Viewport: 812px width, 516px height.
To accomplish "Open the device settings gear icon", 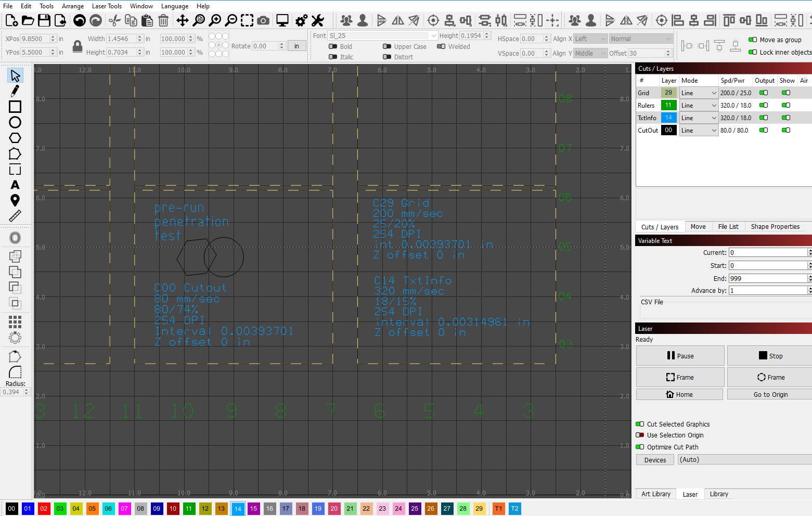I will (300, 20).
